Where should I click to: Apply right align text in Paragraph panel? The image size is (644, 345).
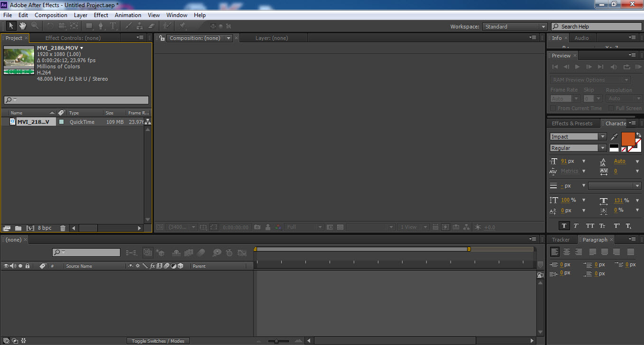tap(578, 252)
